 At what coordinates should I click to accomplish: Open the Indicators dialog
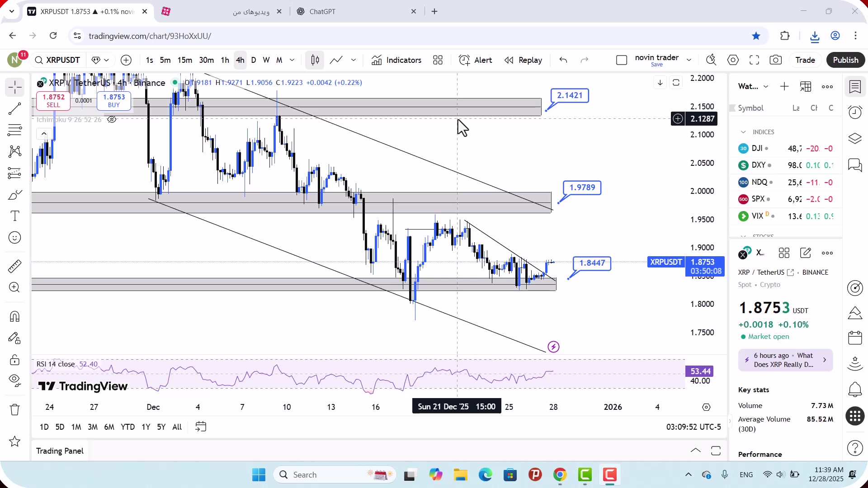click(x=396, y=60)
